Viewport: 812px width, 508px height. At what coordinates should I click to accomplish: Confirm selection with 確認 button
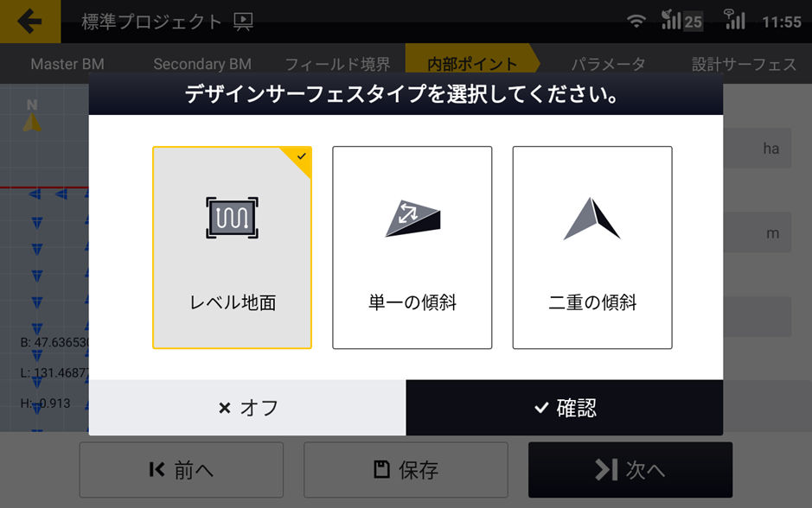pos(565,408)
